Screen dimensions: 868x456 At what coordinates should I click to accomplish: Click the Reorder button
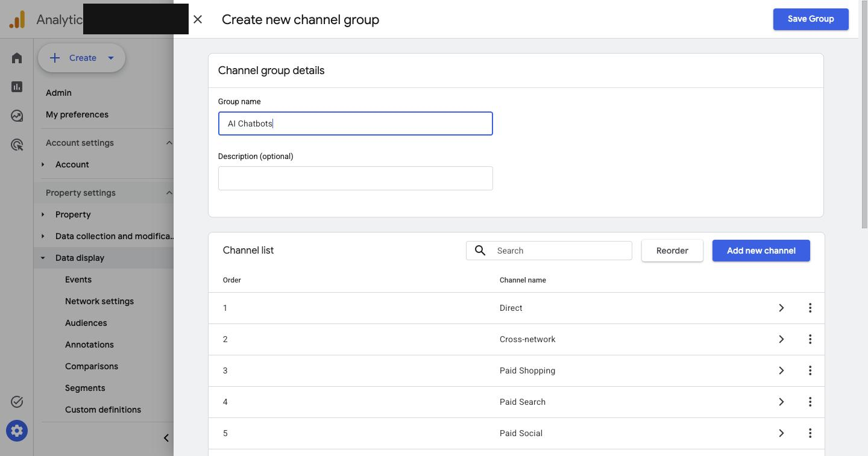click(x=672, y=251)
